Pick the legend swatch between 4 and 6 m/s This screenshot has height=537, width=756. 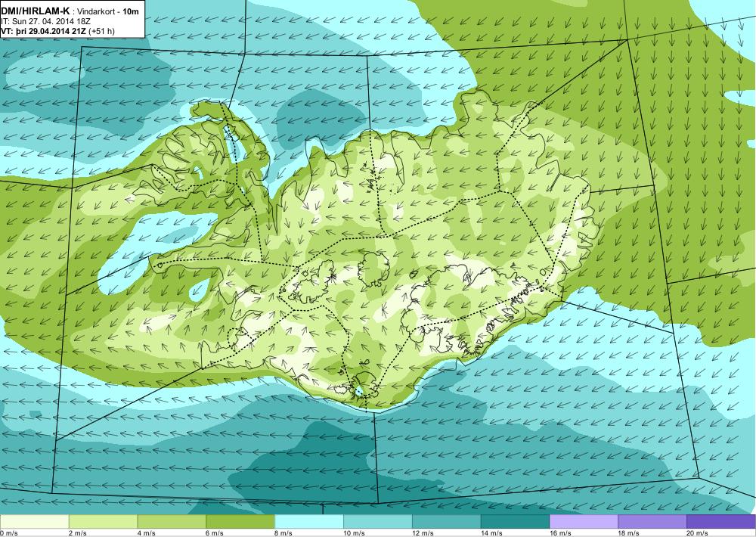point(172,522)
